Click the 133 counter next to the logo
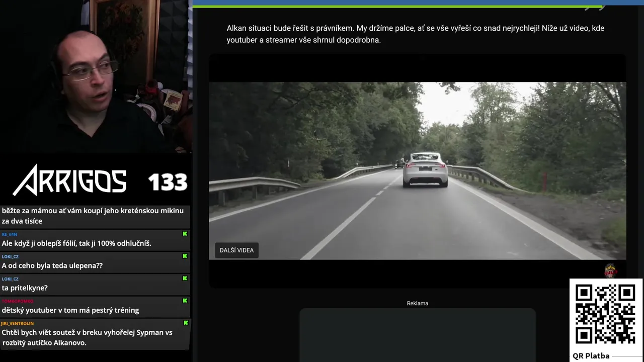Viewport: 644px width, 362px height. [x=168, y=182]
